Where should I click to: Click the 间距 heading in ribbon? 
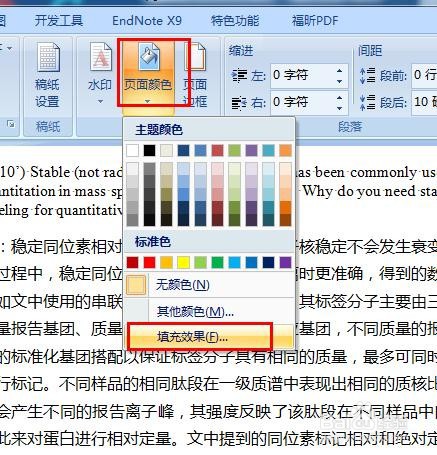370,51
